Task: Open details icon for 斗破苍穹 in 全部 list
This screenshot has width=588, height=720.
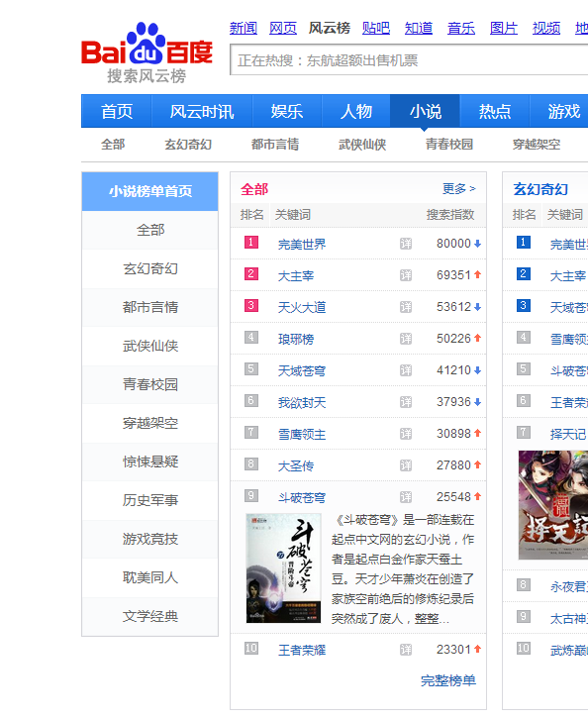Action: coord(406,497)
